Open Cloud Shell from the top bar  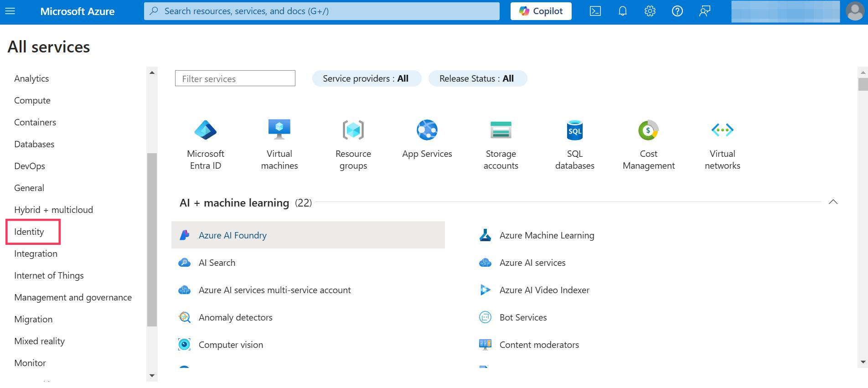point(595,11)
